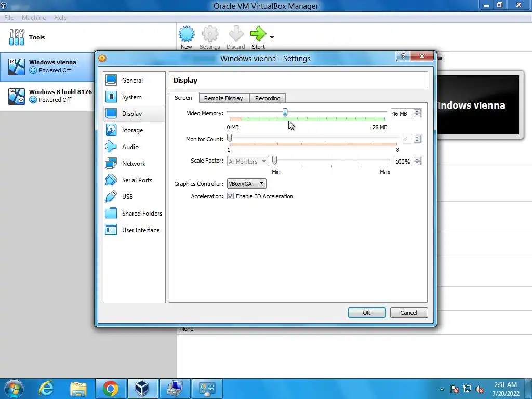Click the muted volume tray icon
Image resolution: width=532 pixels, height=399 pixels.
(480, 390)
